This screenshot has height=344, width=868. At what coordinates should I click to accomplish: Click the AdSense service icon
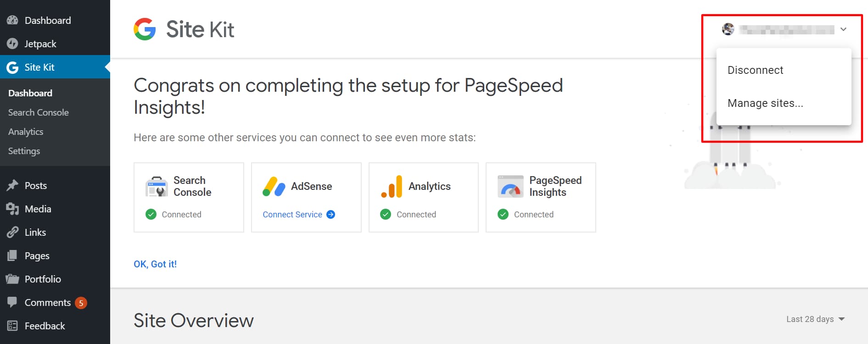(x=274, y=186)
